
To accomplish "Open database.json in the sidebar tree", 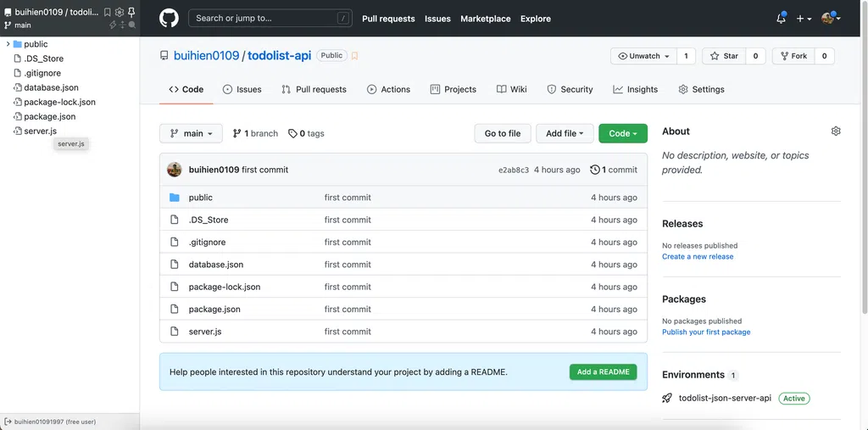I will coord(51,87).
